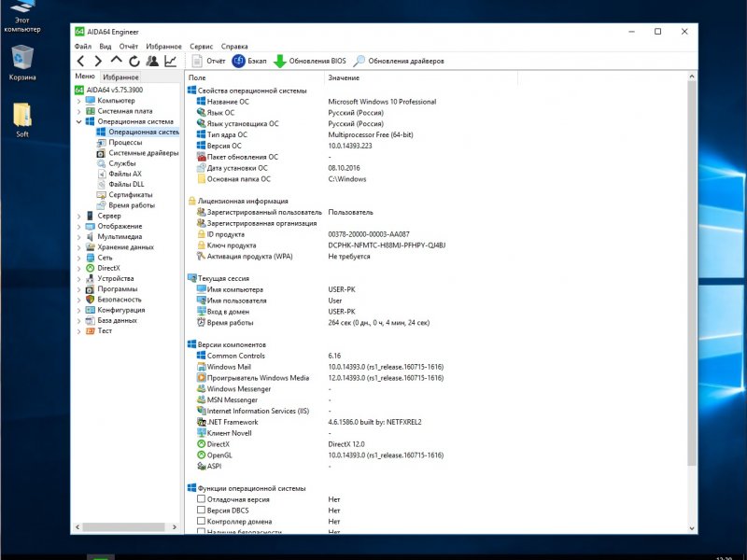
Task: Click the Мультимедиа speaker icon
Action: coord(90,237)
